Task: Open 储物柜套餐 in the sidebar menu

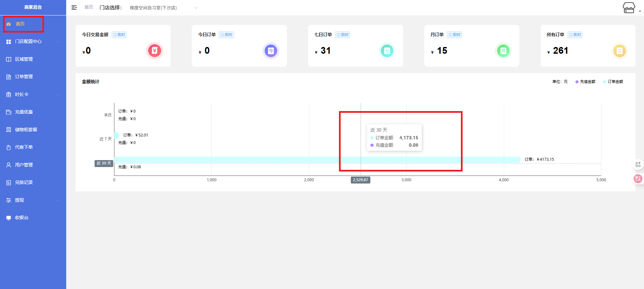Action: tap(33, 130)
